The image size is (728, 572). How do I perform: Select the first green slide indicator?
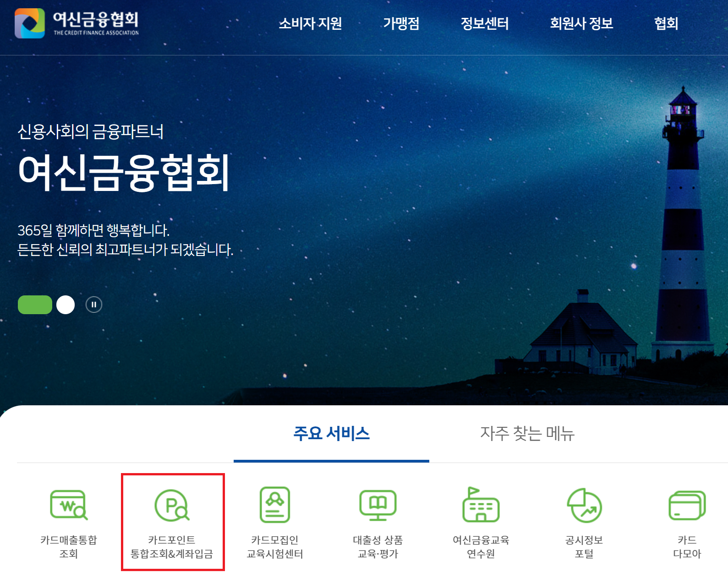35,305
